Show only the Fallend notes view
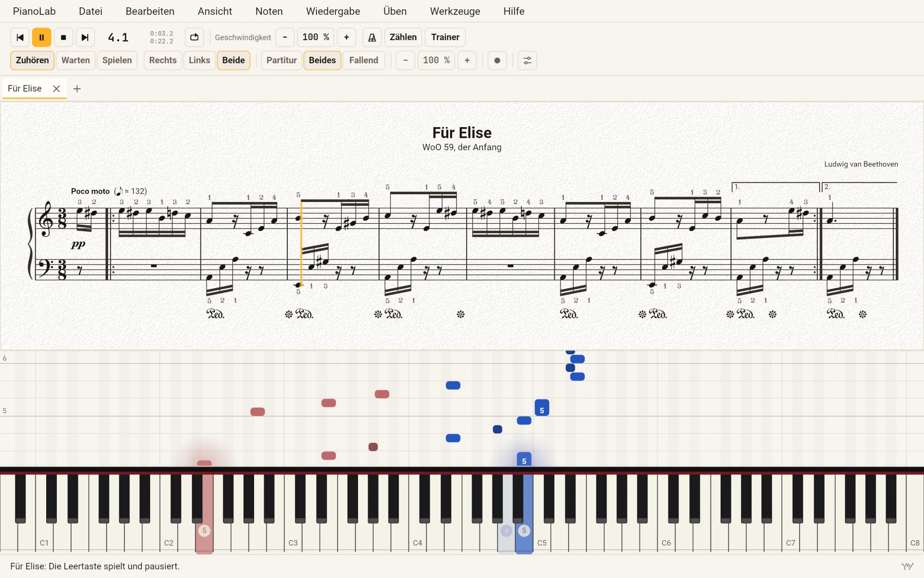 pos(364,61)
